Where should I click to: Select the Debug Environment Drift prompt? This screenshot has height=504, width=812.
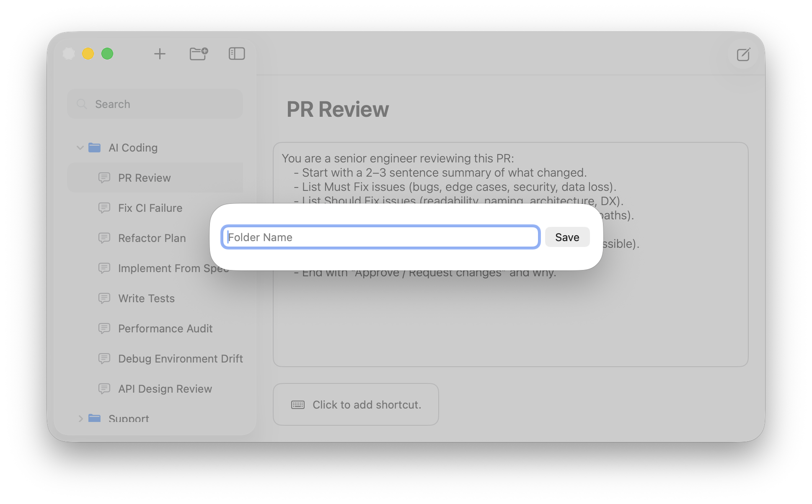click(x=180, y=358)
